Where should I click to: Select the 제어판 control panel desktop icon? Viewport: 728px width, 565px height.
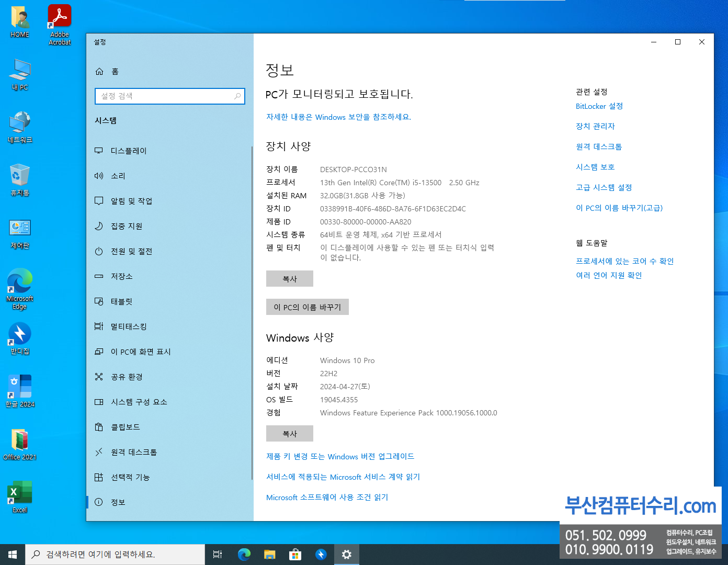tap(20, 233)
